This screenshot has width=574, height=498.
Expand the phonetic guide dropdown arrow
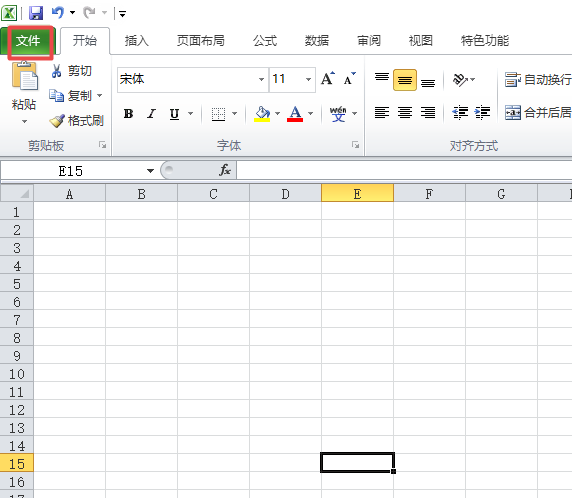tap(354, 114)
